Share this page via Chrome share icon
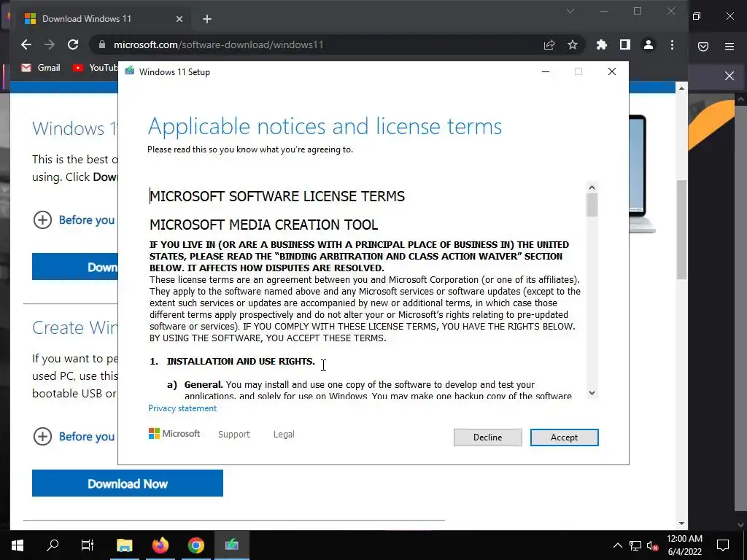Viewport: 747px width, 560px height. pyautogui.click(x=549, y=44)
